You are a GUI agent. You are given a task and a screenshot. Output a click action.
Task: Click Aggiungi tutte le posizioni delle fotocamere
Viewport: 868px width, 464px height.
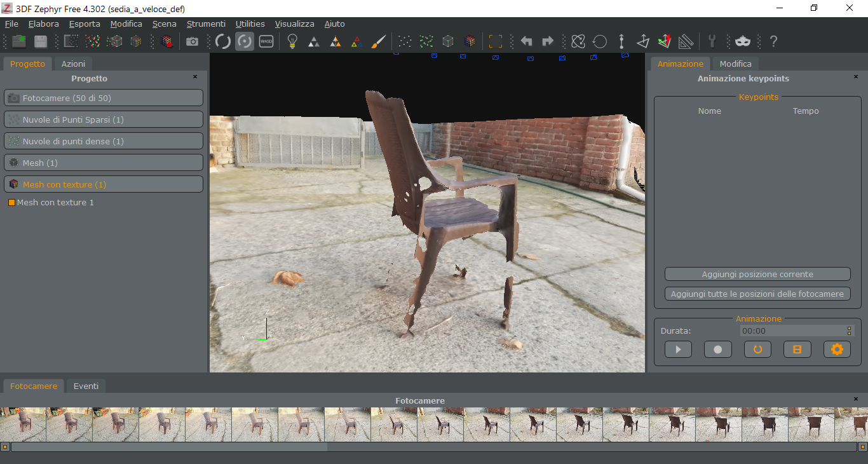757,294
